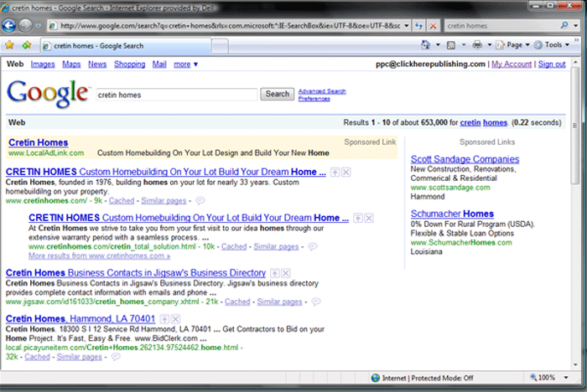
Task: Promote the indented CRETIN HOMES result
Action: pos(358,218)
